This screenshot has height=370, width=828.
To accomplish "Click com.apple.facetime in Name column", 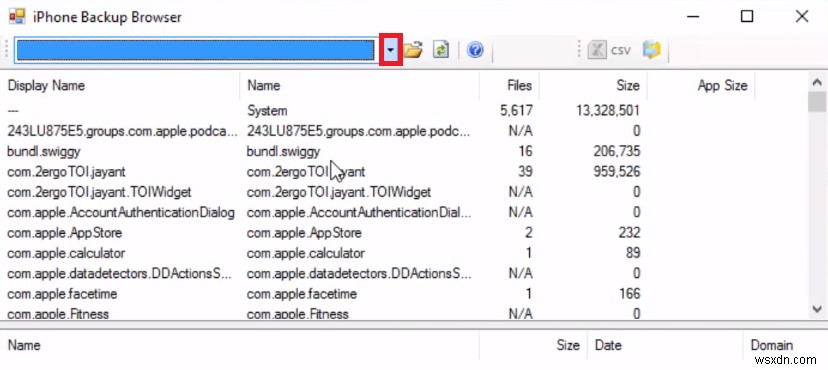I will [x=302, y=293].
